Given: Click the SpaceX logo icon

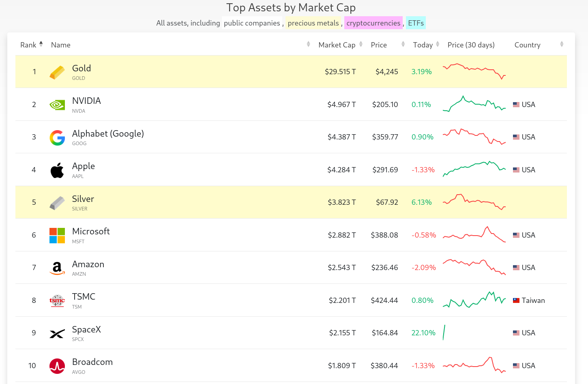Looking at the screenshot, I should [57, 334].
